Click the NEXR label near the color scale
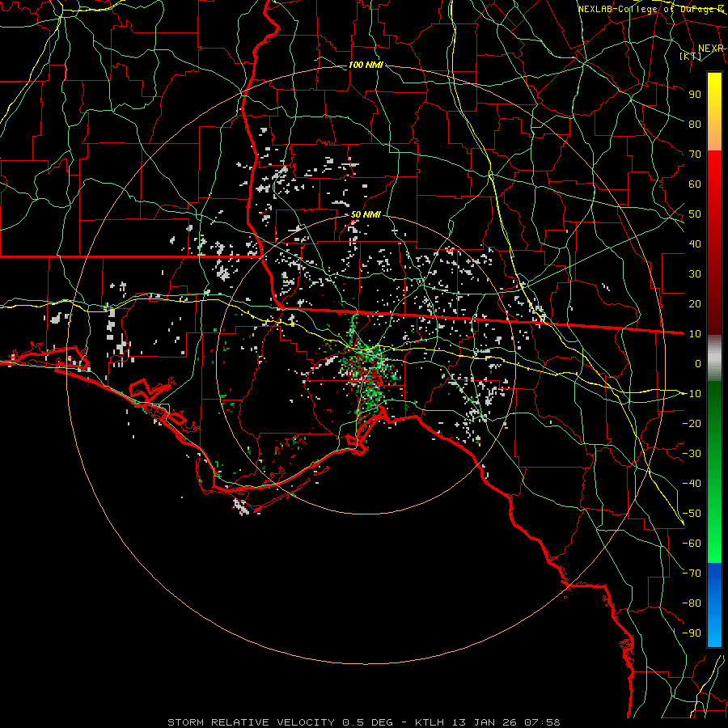 point(711,49)
